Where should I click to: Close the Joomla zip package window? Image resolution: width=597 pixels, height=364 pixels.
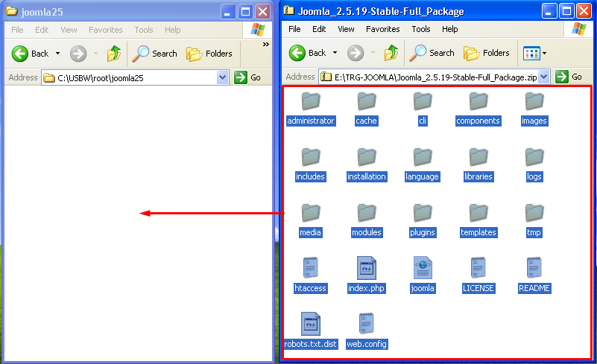584,11
